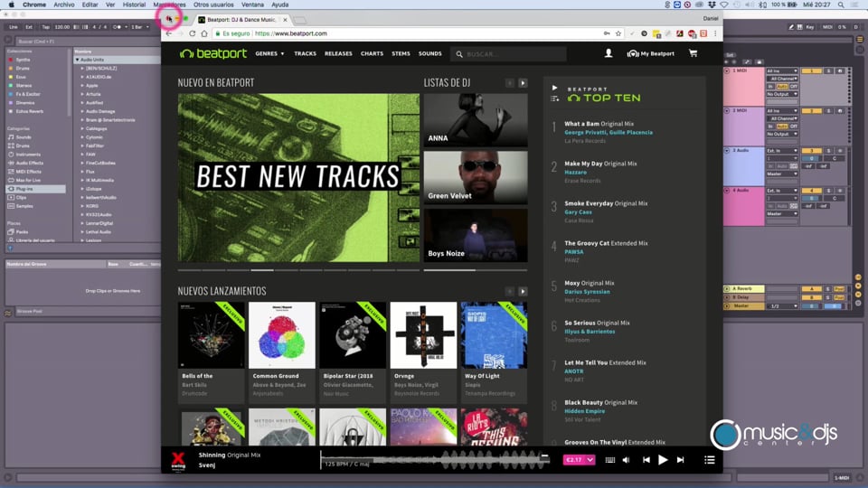This screenshot has width=868, height=488.
Task: Open Genres dropdown on Beatport
Action: [x=269, y=53]
